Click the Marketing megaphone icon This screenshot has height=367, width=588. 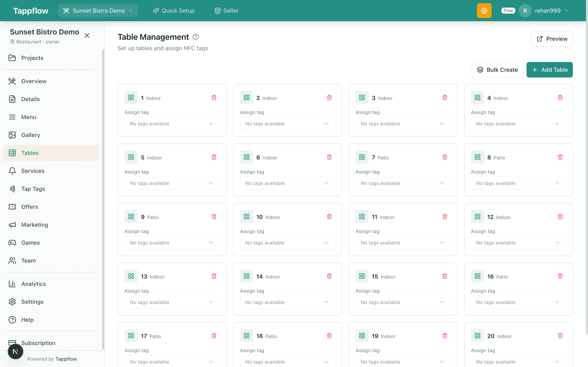point(12,224)
